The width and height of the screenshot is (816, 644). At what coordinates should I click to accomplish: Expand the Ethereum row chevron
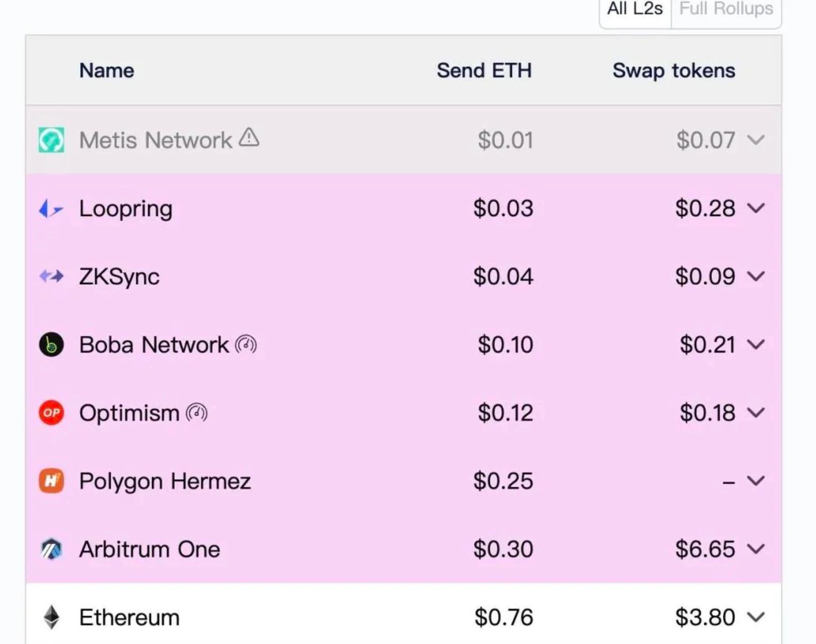pyautogui.click(x=756, y=617)
